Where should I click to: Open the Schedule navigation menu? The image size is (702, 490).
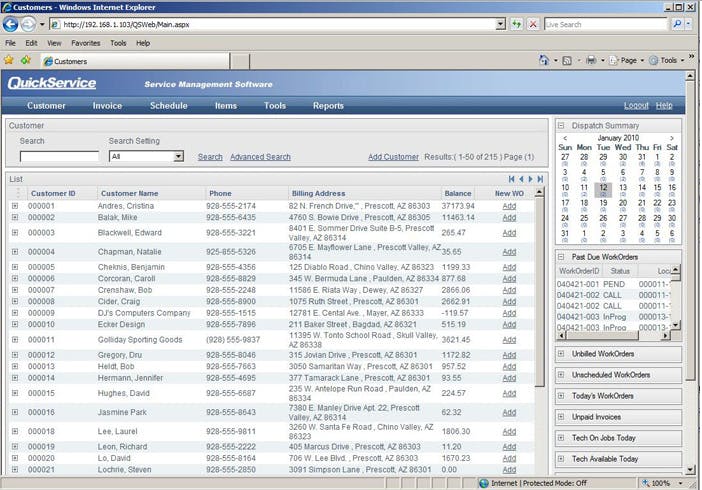(x=168, y=105)
